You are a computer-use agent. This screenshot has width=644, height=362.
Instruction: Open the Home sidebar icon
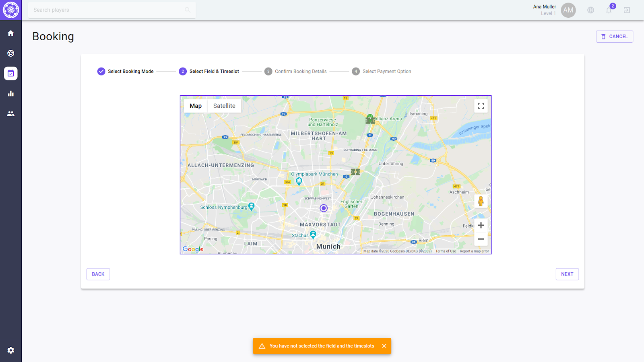(x=11, y=33)
